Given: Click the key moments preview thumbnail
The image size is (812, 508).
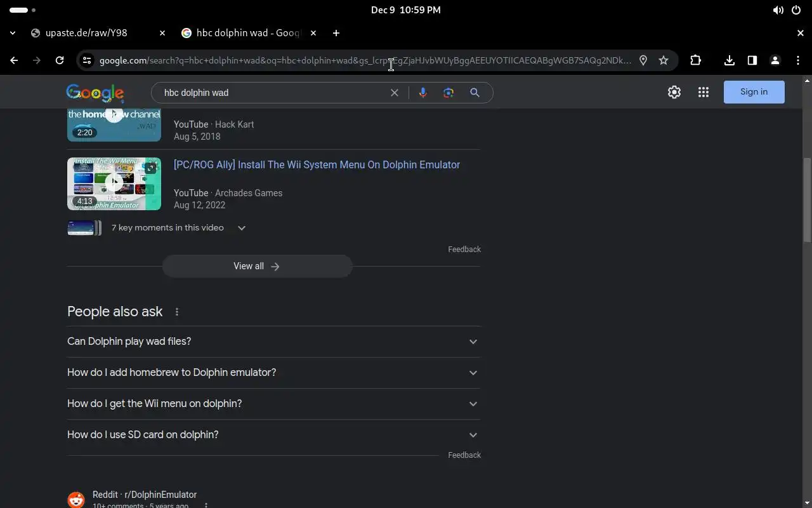Looking at the screenshot, I should click(x=84, y=228).
